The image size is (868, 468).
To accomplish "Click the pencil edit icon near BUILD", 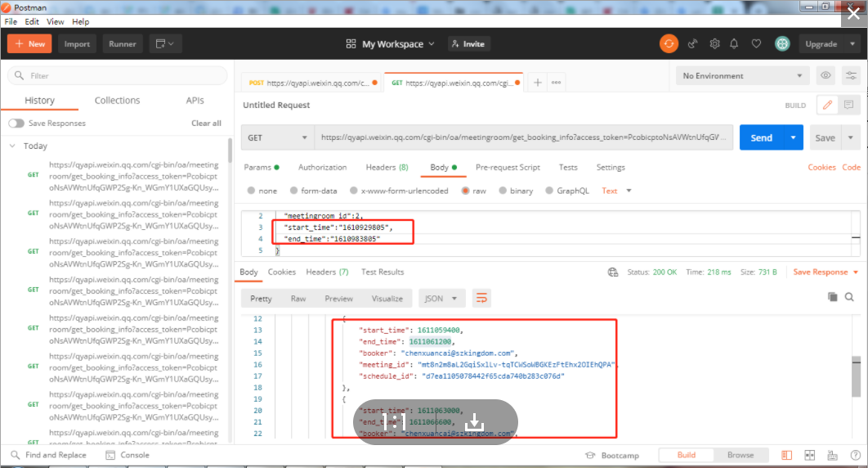I will [x=828, y=105].
